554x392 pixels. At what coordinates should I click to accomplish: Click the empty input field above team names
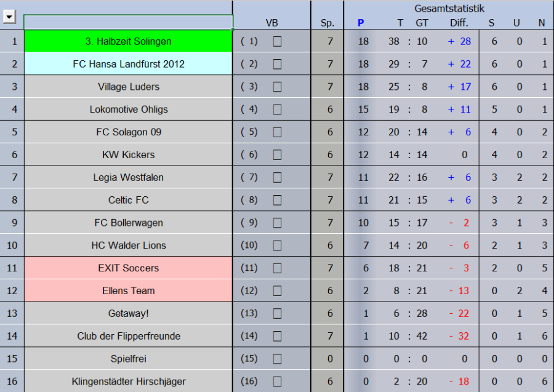click(x=128, y=22)
